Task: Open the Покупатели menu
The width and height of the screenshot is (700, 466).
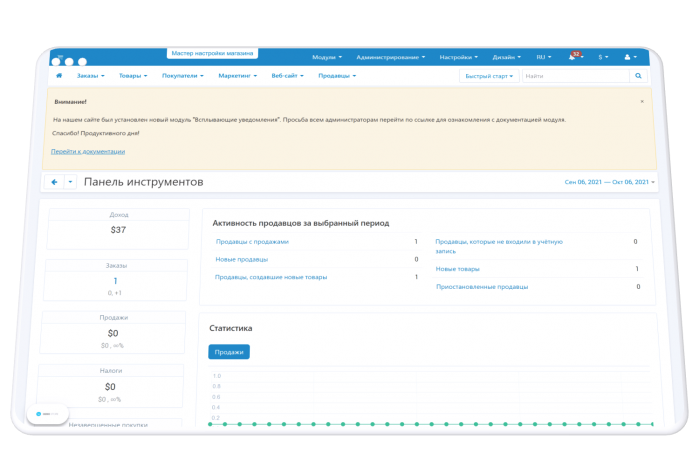Action: tap(183, 76)
